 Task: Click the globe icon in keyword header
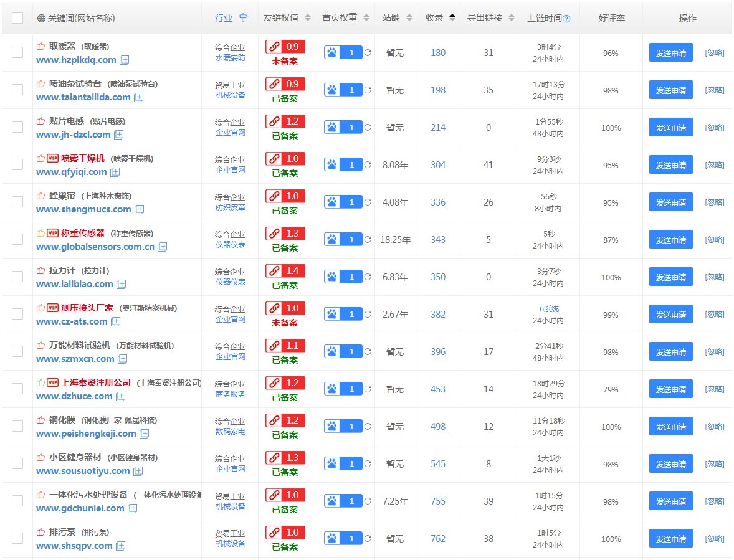(x=41, y=19)
